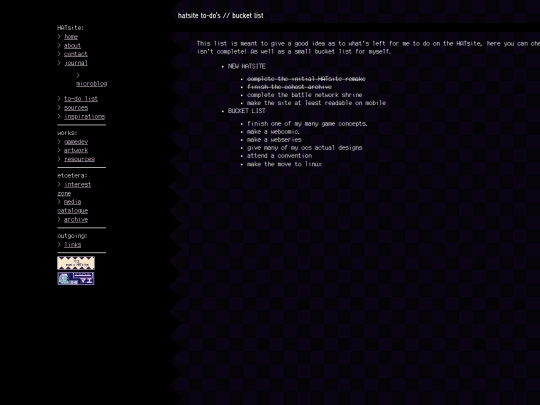Click struck-through 'complete the initial HATsite remake' item
The image size is (540, 405).
point(306,79)
